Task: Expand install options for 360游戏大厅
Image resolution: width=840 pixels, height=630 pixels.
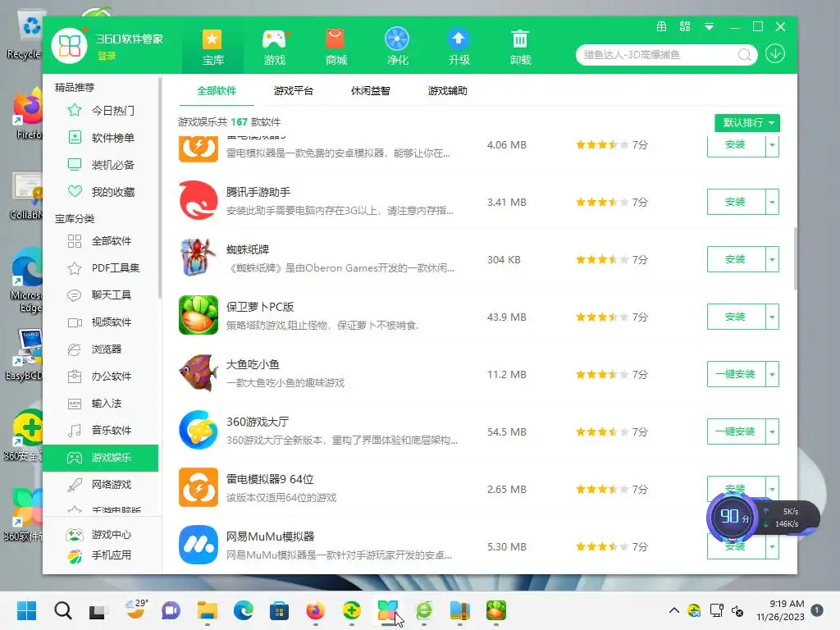Action: [772, 431]
